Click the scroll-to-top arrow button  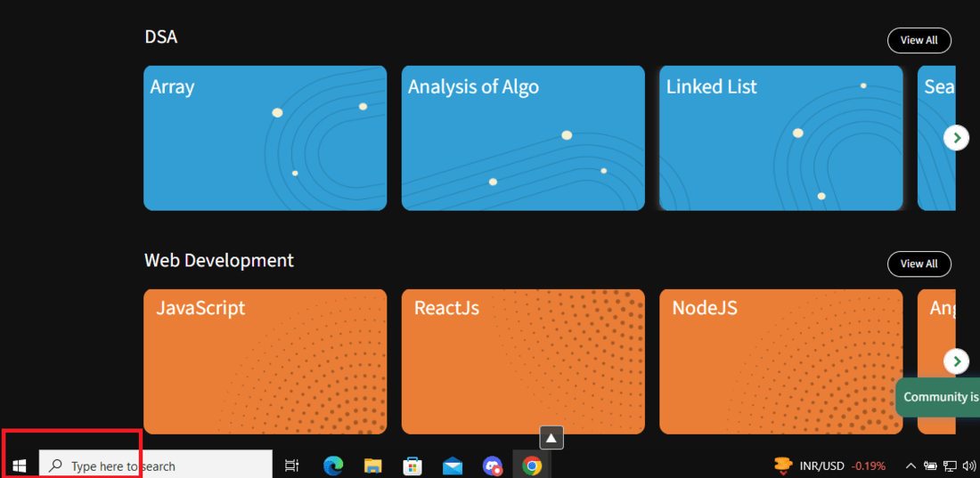point(551,438)
